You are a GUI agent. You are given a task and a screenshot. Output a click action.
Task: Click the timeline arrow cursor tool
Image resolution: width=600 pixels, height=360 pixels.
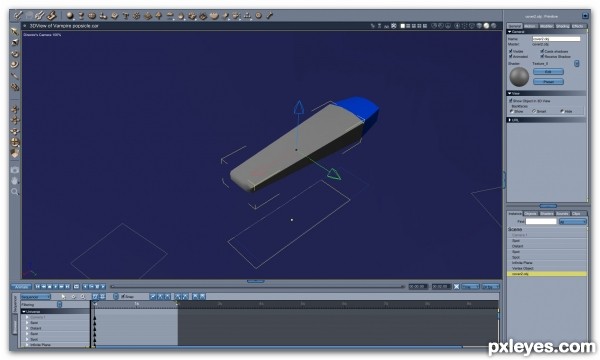[x=63, y=296]
